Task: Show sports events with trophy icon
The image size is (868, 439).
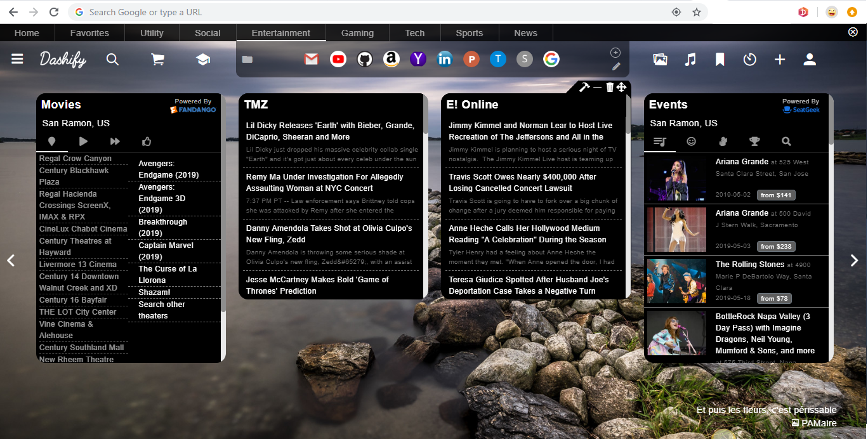Action: 754,141
